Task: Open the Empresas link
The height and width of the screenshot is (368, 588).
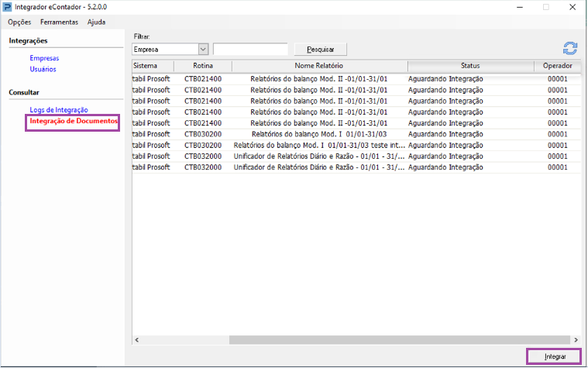Action: [44, 58]
